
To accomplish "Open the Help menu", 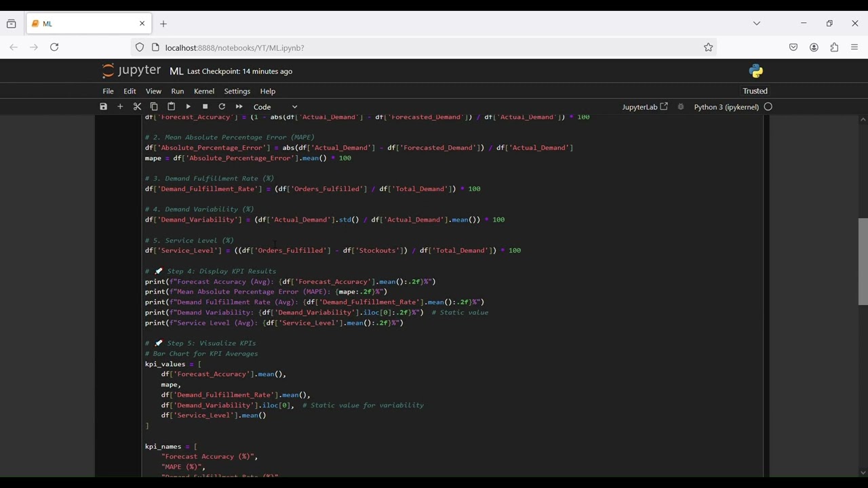I will tap(268, 91).
